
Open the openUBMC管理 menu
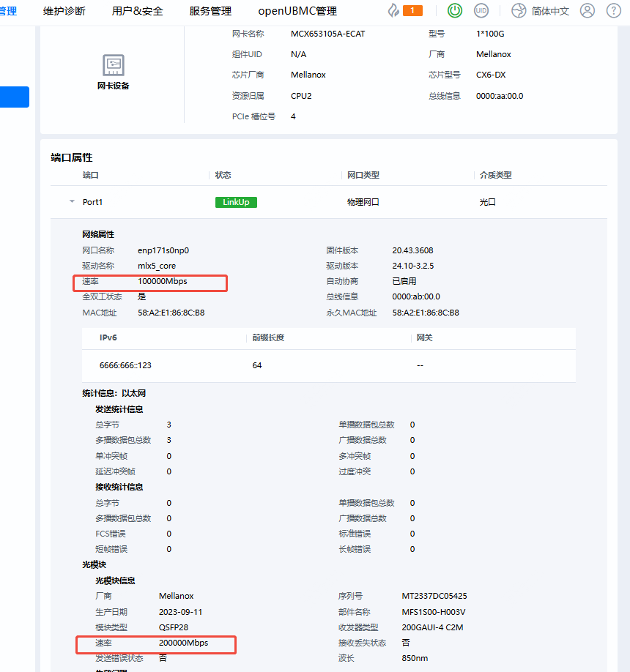pos(297,11)
